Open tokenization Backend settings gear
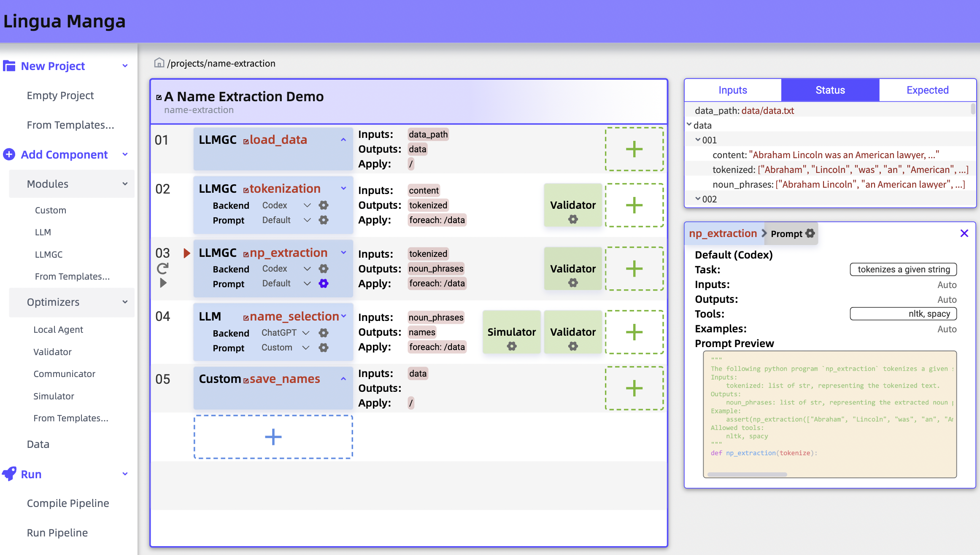 tap(324, 205)
